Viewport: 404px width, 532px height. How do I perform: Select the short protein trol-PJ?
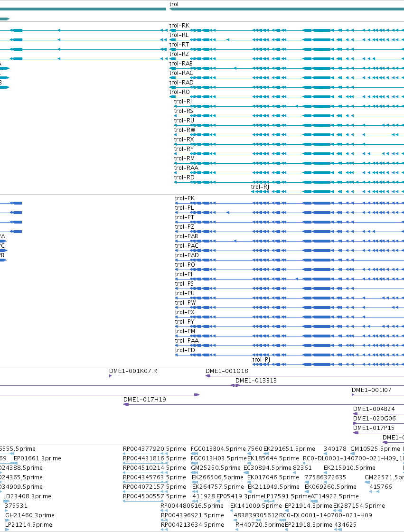coord(261,360)
